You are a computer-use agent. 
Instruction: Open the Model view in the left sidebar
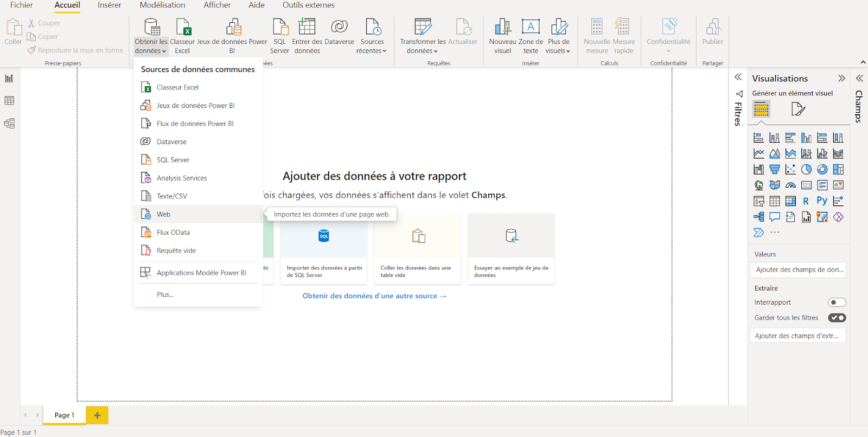pyautogui.click(x=9, y=124)
